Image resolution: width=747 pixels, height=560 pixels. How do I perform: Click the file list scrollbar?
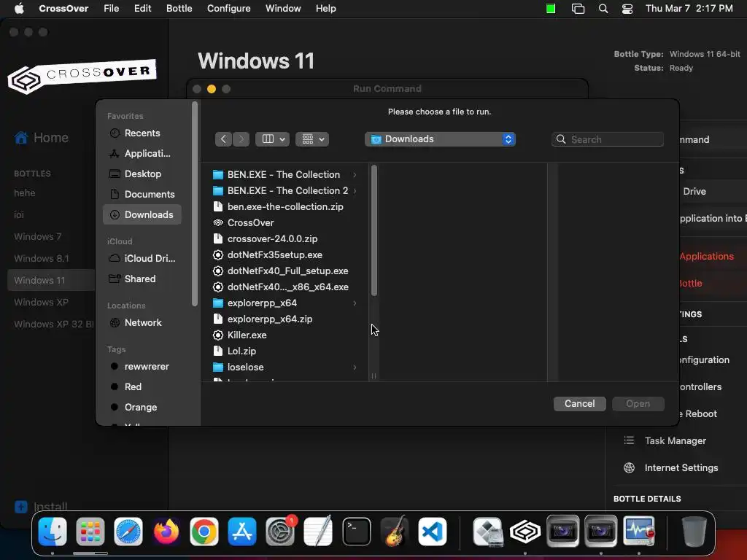pos(374,230)
